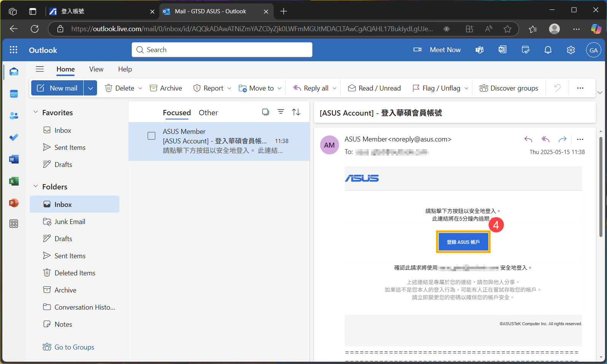
Task: Start a Meet Now call
Action: coord(437,50)
